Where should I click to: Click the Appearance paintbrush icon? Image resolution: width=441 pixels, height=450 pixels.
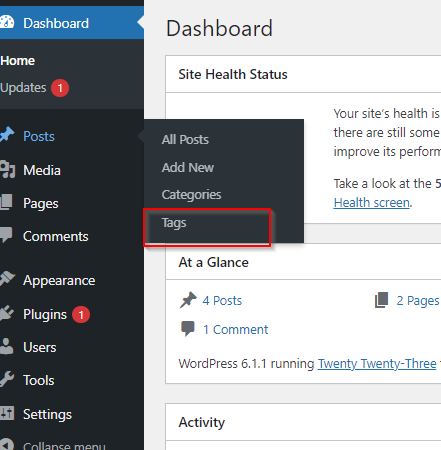(7, 279)
